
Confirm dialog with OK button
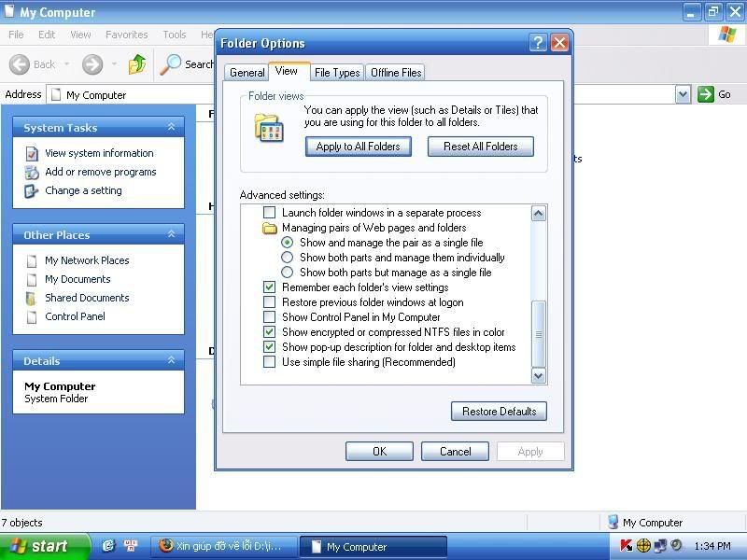click(379, 452)
